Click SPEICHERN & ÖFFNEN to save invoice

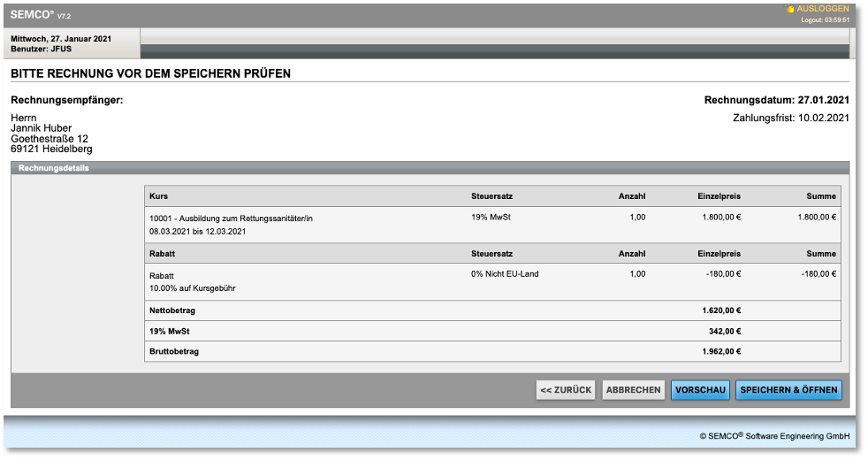[x=788, y=390]
